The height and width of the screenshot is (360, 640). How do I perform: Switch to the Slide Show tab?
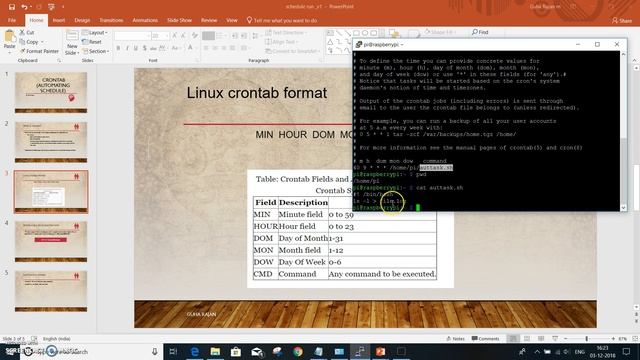click(x=179, y=20)
